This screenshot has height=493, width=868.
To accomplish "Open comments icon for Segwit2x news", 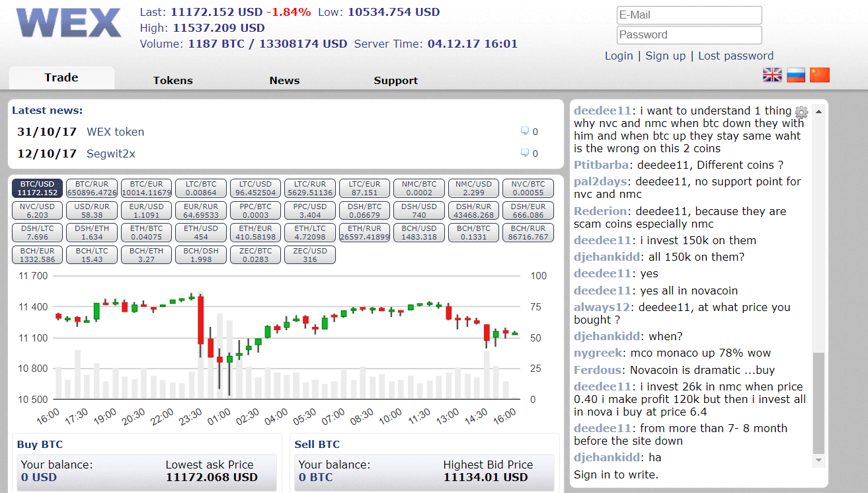I will click(525, 153).
